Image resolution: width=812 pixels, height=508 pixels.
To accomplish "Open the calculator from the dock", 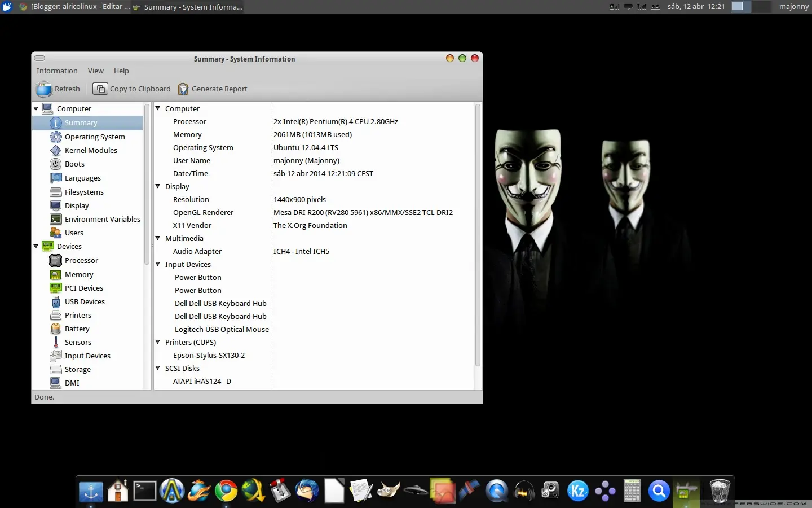I will (x=632, y=491).
